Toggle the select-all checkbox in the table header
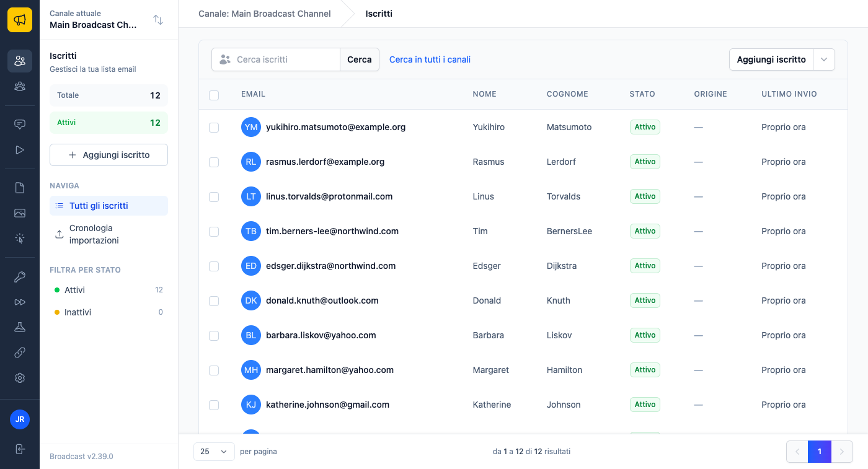This screenshot has width=868, height=469. 214,95
